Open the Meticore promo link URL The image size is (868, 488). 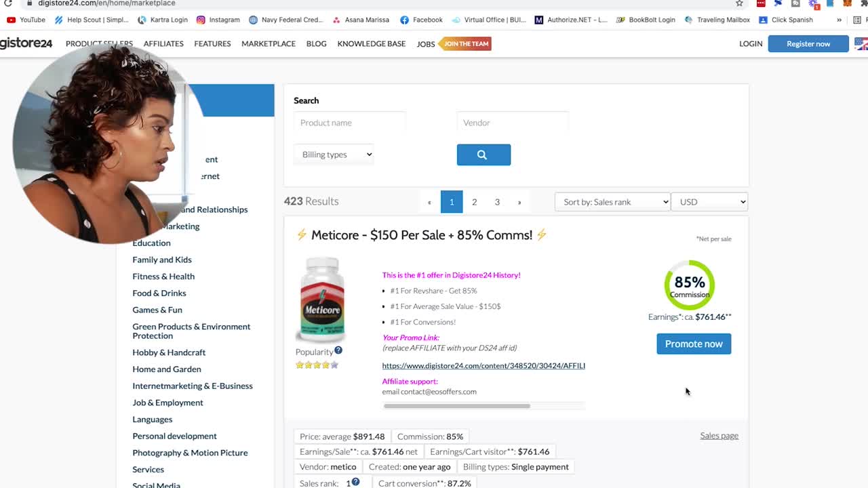click(x=484, y=365)
